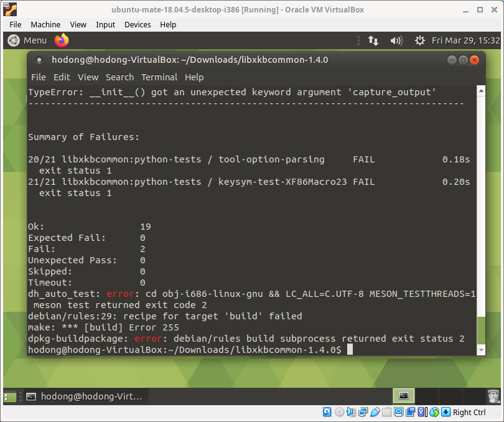Screen dimensions: 504x422
Task: Open the MATE Menu launcher icon
Action: (x=14, y=40)
